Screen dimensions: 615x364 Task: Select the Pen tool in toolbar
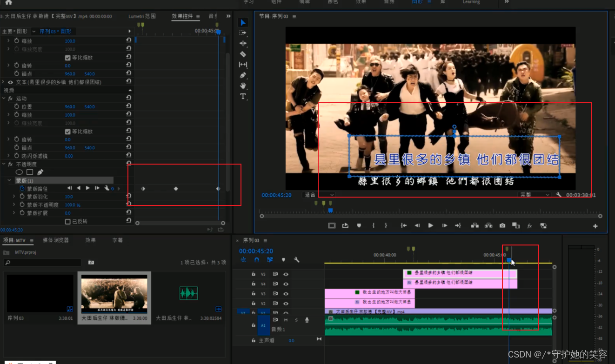point(243,75)
